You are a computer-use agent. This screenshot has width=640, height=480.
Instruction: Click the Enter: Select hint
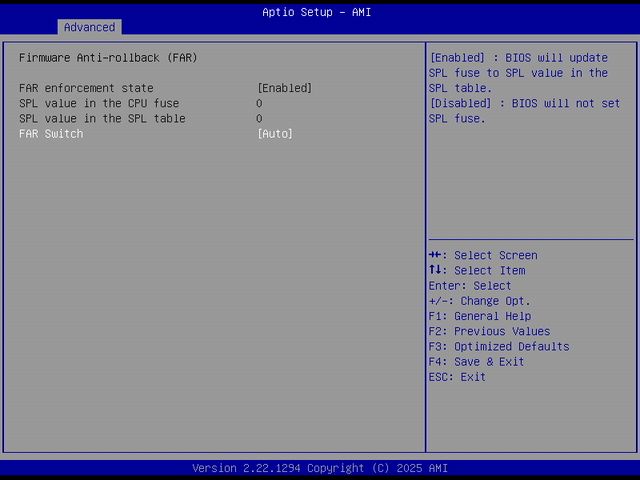point(470,286)
